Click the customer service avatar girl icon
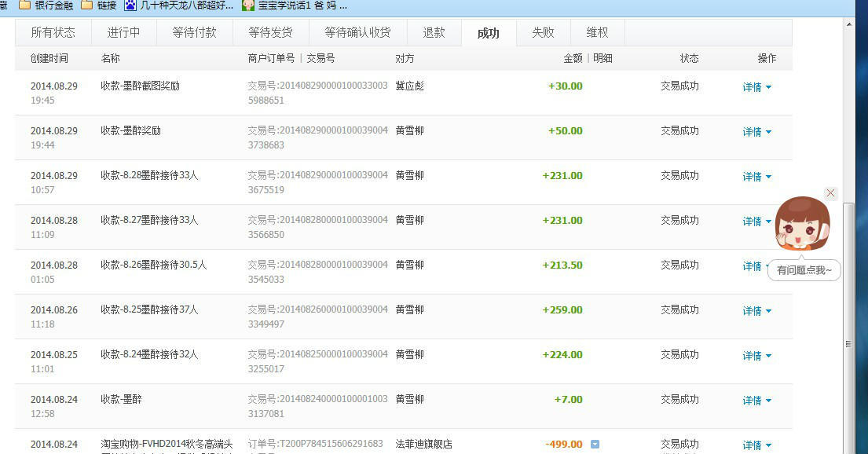The height and width of the screenshot is (454, 868). pos(802,223)
